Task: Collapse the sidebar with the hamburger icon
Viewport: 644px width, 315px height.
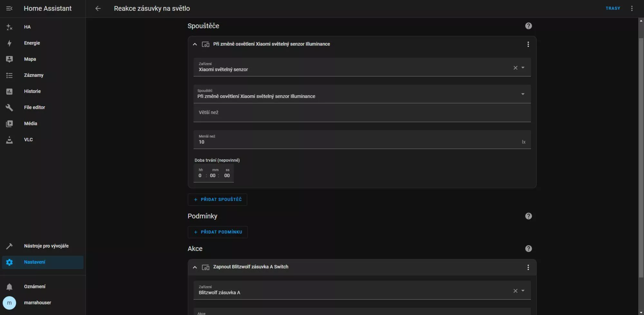Action: pos(9,8)
